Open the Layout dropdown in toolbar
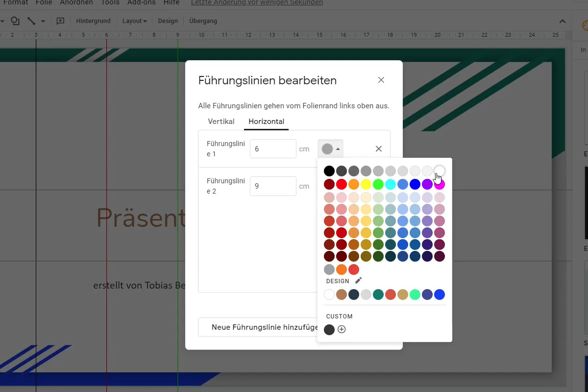The height and width of the screenshot is (392, 588). click(134, 21)
